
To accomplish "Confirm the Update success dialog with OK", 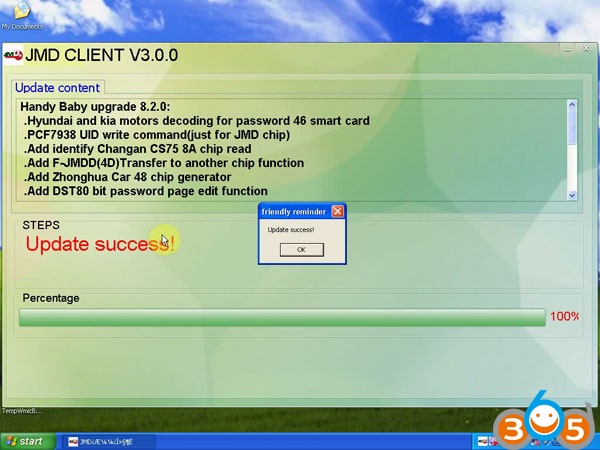I will click(x=302, y=249).
